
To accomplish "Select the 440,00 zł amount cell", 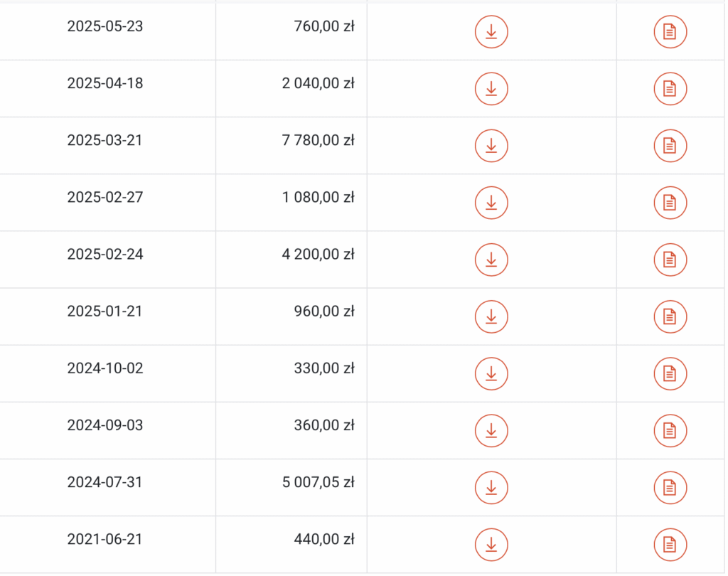I will (324, 540).
